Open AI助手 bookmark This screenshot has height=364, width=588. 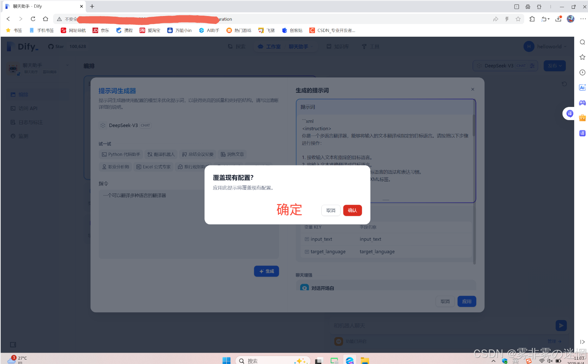[209, 31]
